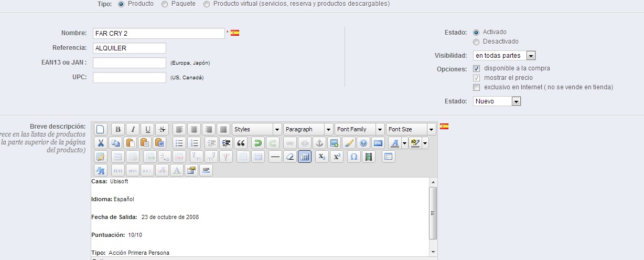
Task: Toggle Underline formatting
Action: 147,129
